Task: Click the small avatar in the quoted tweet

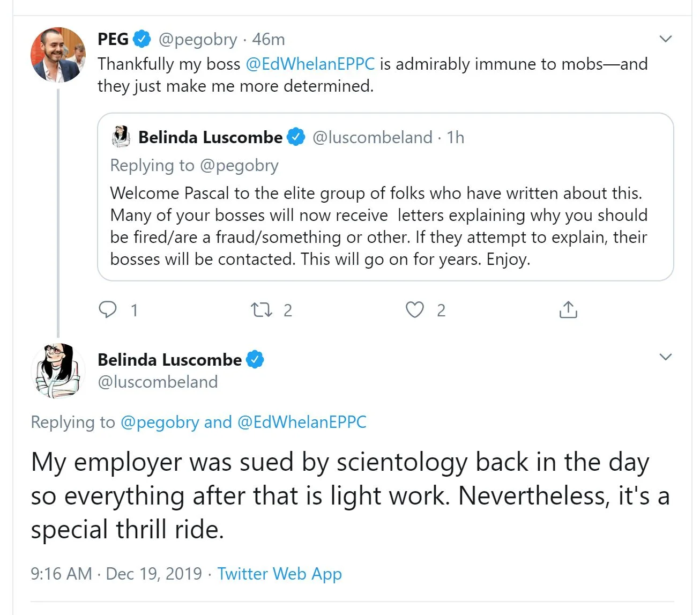Action: pos(121,137)
